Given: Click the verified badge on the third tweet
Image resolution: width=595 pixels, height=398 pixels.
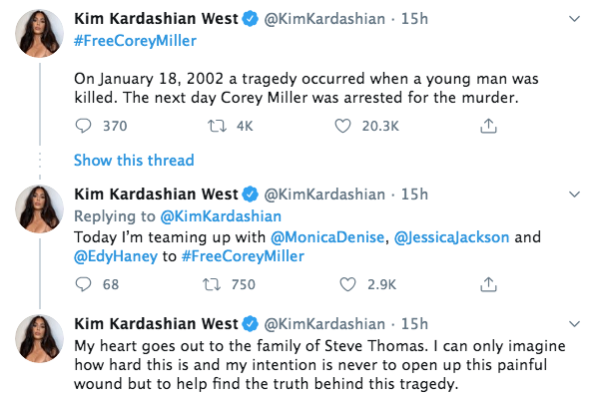Looking at the screenshot, I should (x=250, y=324).
